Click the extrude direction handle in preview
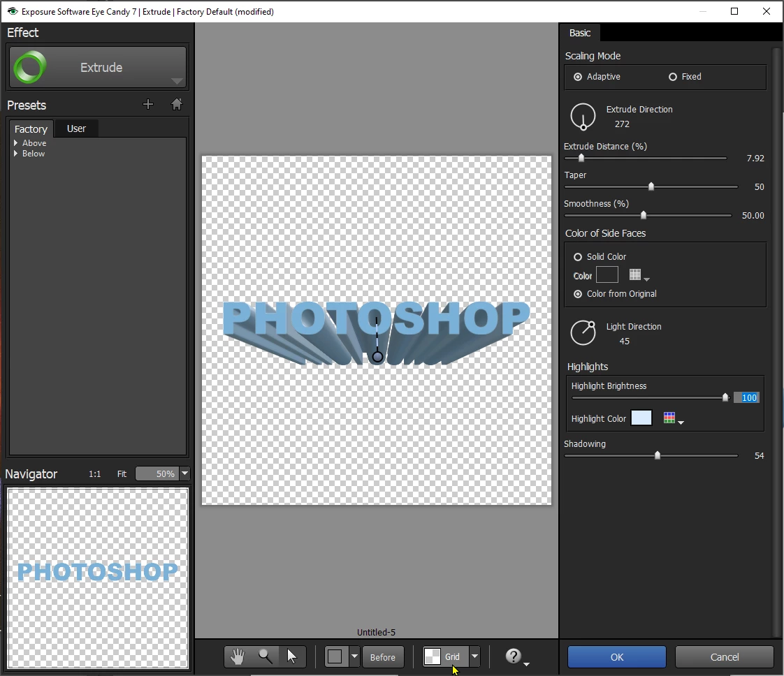Viewport: 784px width, 676px height. 377,357
